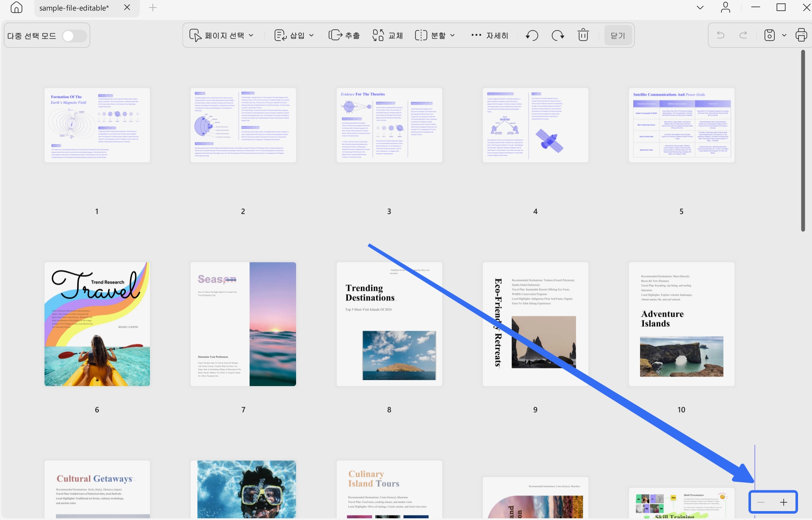Click the redo arrow icon

pos(743,35)
